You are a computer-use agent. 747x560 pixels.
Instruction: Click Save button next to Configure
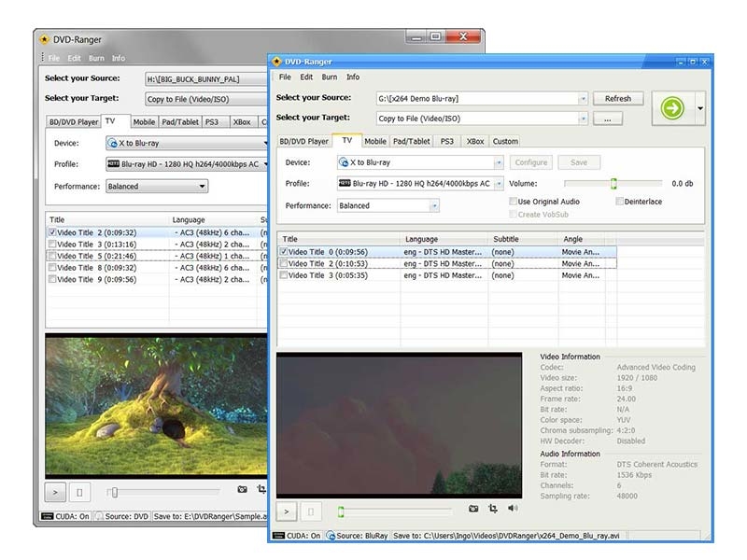[579, 162]
